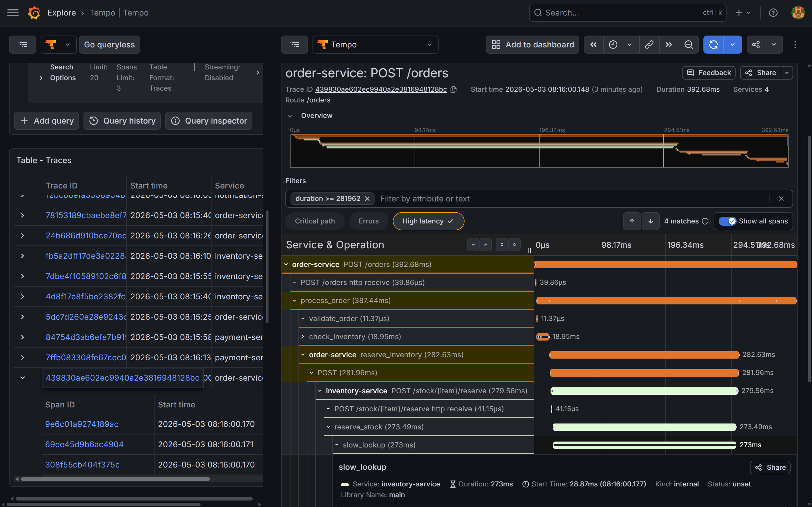Click the Add query button

coord(47,121)
